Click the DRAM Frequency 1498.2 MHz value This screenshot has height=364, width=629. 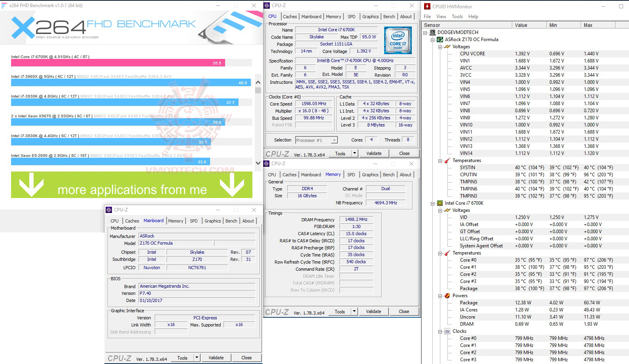click(x=356, y=219)
